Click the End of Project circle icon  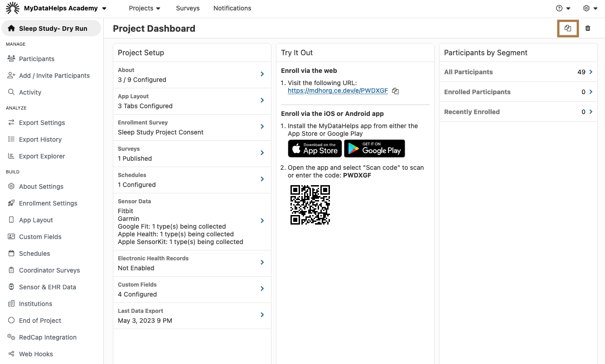[x=11, y=320]
